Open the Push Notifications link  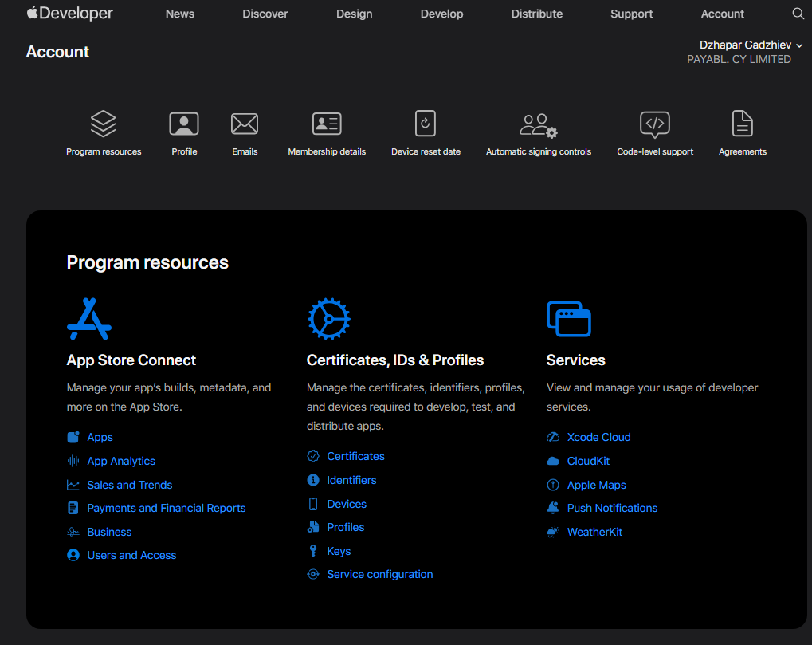[612, 508]
